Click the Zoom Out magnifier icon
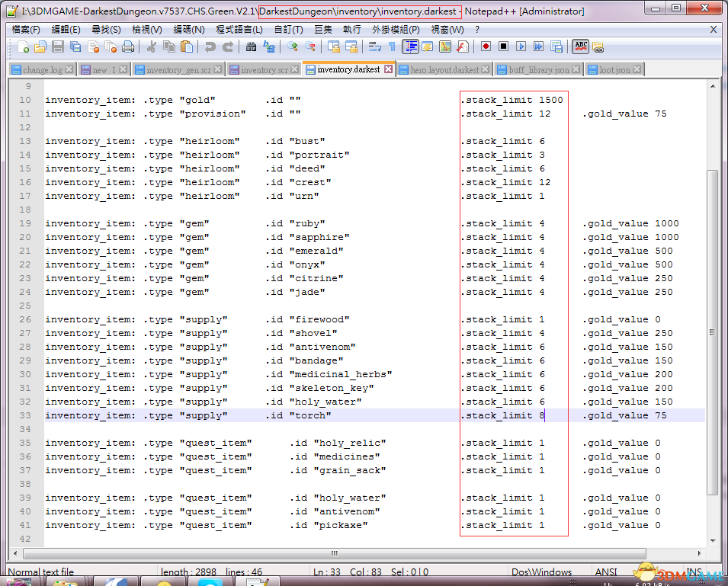The height and width of the screenshot is (586, 728). point(309,46)
